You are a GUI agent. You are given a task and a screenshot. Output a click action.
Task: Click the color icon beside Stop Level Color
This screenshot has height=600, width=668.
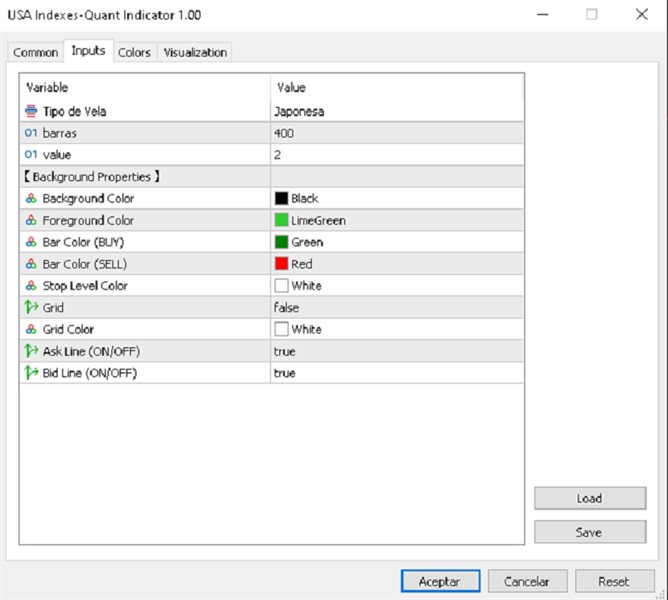(31, 286)
